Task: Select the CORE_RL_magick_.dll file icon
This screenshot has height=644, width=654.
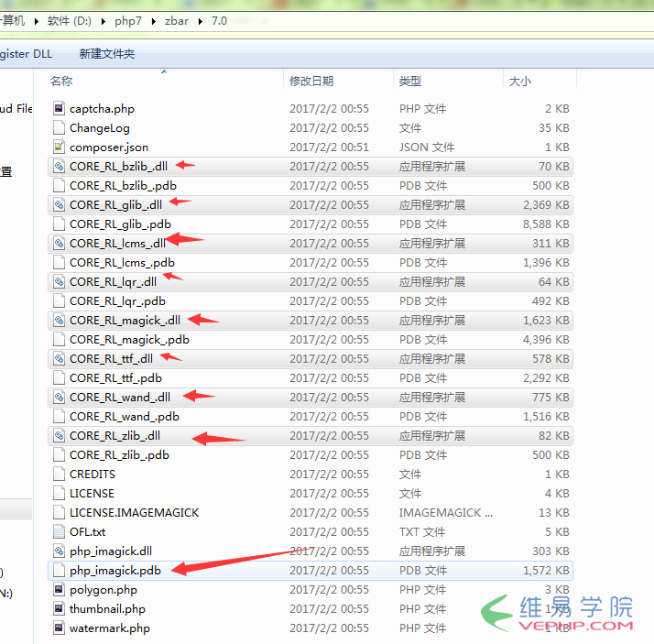Action: tap(60, 321)
